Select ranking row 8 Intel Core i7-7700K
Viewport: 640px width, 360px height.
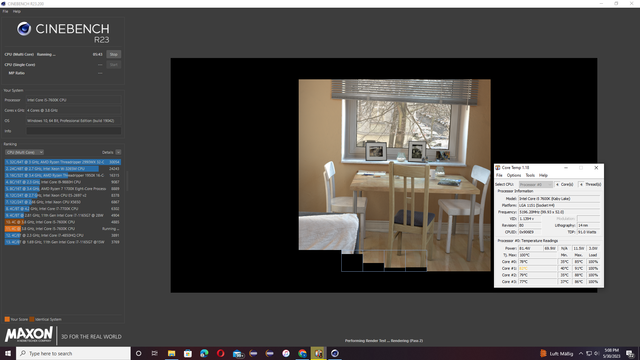coord(62,209)
